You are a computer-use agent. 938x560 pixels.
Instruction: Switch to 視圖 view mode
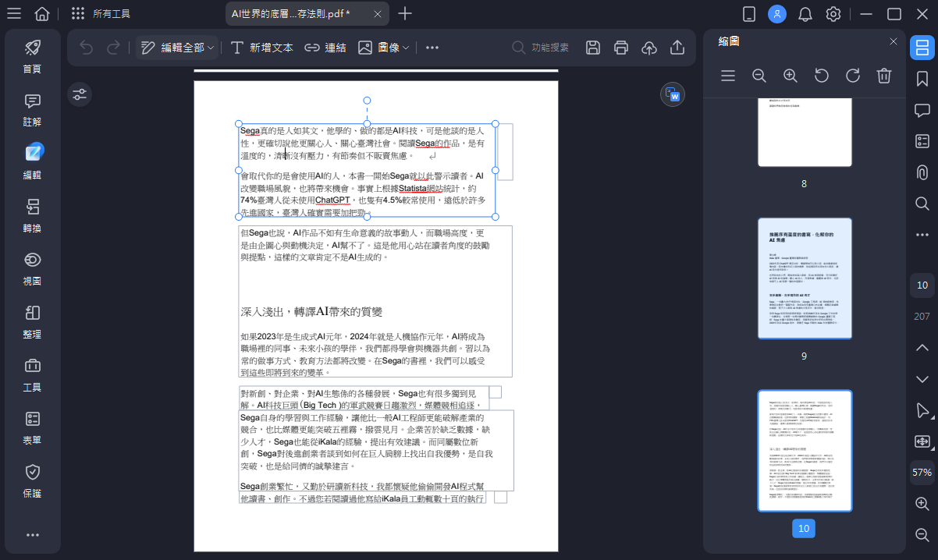32,268
